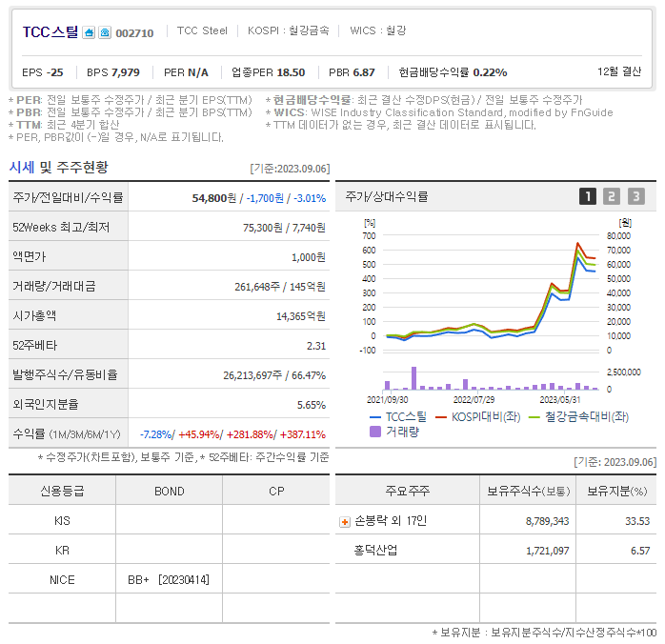Click the 52주베타 2.31 value

coord(316,347)
